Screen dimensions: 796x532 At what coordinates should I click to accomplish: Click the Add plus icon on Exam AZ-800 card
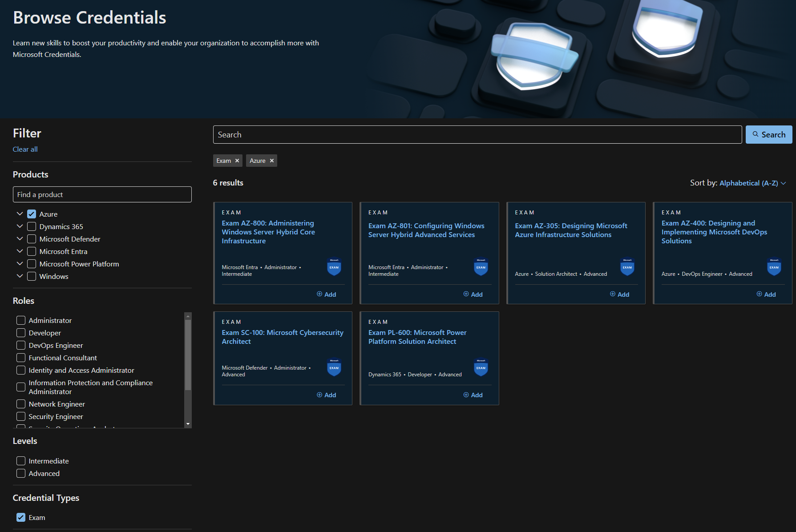[319, 294]
